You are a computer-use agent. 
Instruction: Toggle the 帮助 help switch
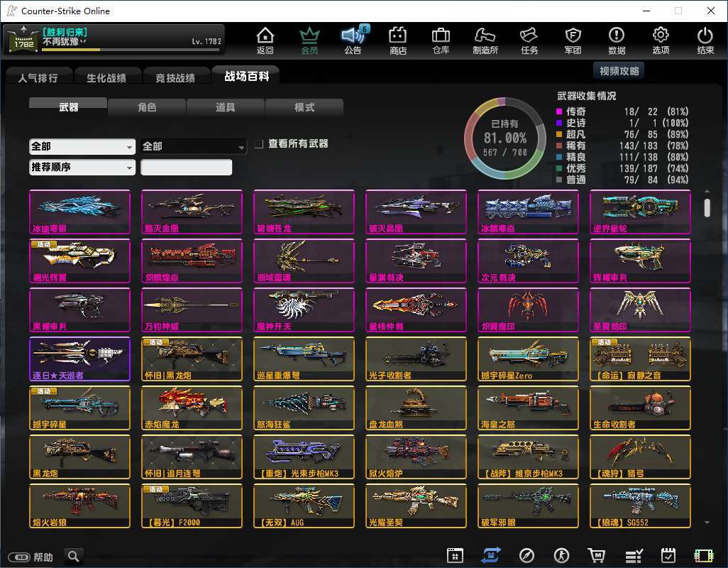pos(19,557)
